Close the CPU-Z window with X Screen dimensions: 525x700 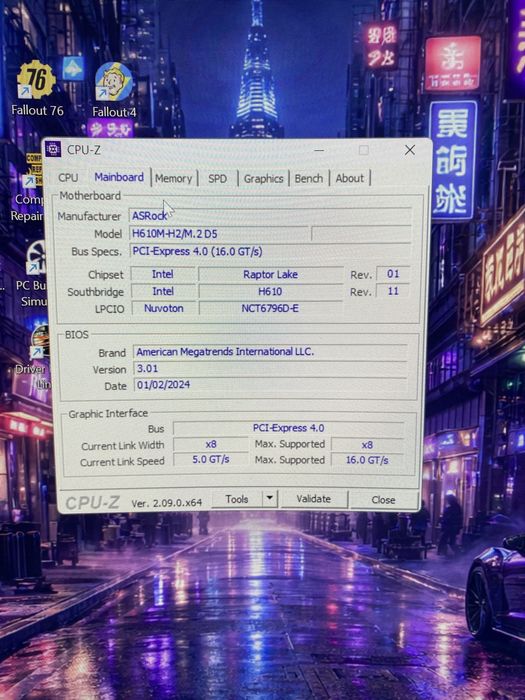(x=410, y=150)
